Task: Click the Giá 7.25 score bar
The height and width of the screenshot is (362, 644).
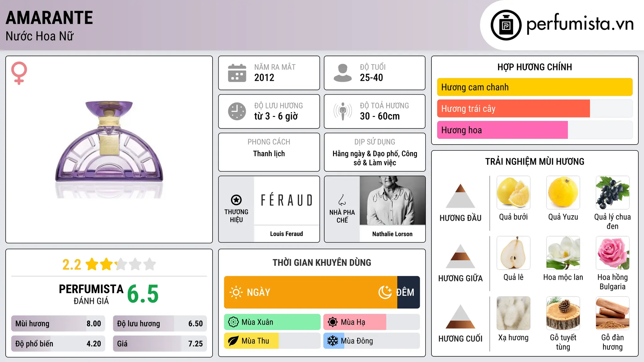Action: pyautogui.click(x=160, y=344)
